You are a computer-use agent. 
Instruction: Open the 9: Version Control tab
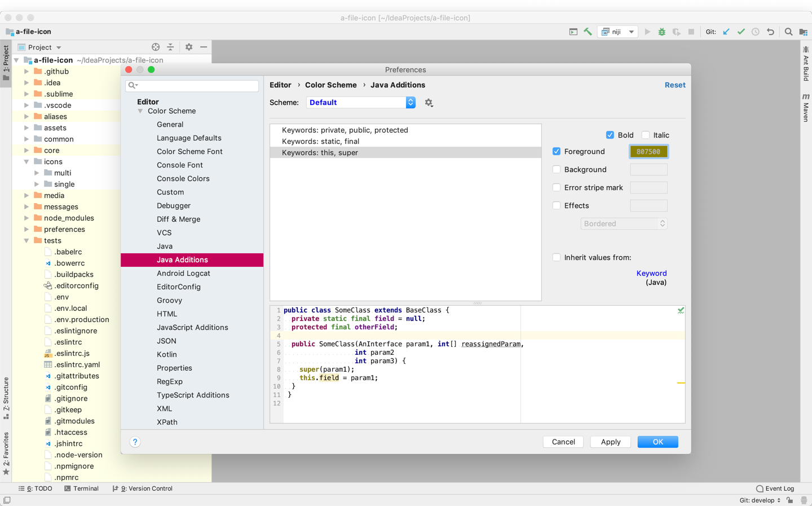pos(143,489)
